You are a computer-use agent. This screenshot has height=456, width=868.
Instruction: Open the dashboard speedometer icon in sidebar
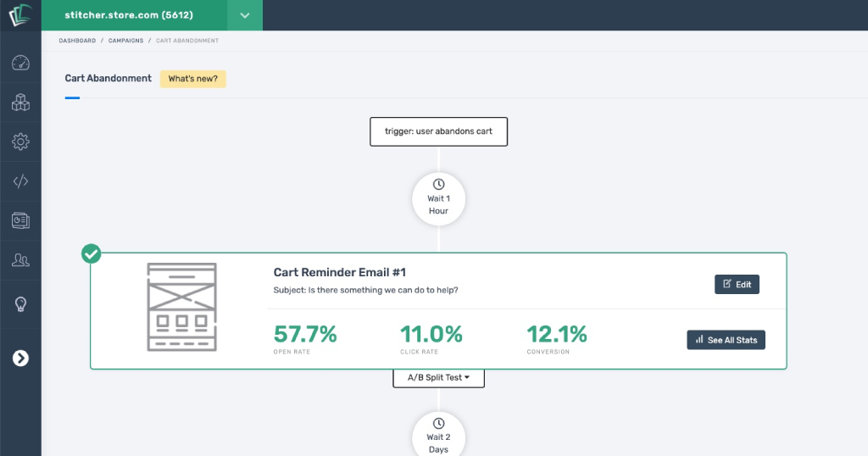20,63
